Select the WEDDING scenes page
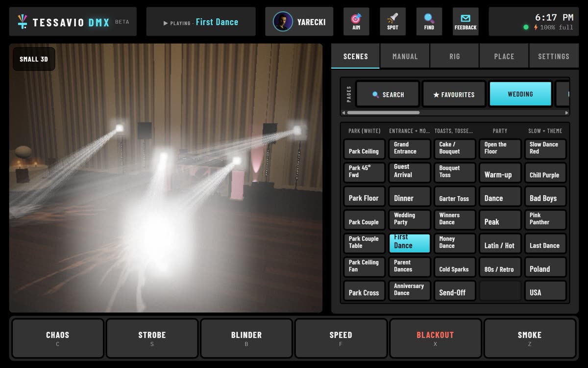Image resolution: width=588 pixels, height=368 pixels. click(x=520, y=94)
